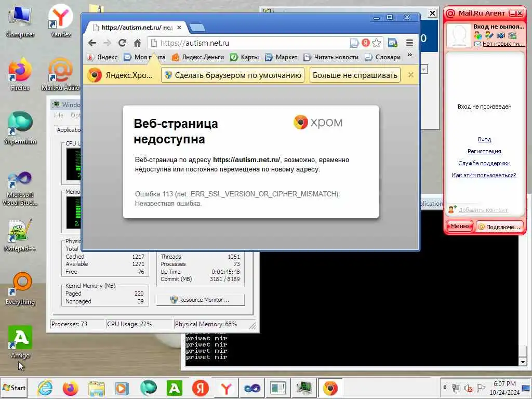532x399 pixels.
Task: Open the Chrome hamburger menu
Action: 409,43
